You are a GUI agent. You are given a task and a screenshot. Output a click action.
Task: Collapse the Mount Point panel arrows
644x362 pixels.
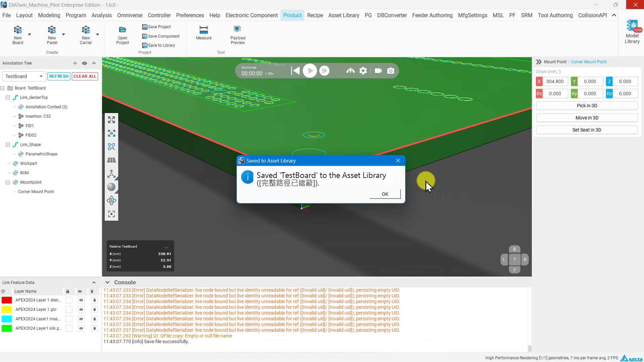click(539, 62)
